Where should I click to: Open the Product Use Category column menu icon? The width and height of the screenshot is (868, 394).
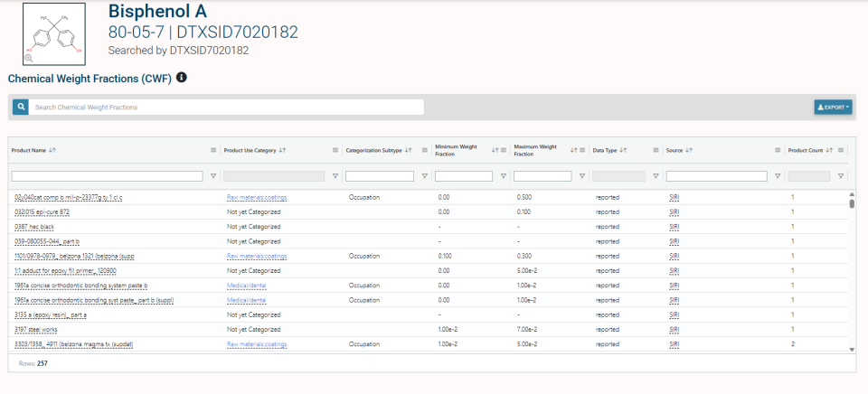click(x=335, y=150)
